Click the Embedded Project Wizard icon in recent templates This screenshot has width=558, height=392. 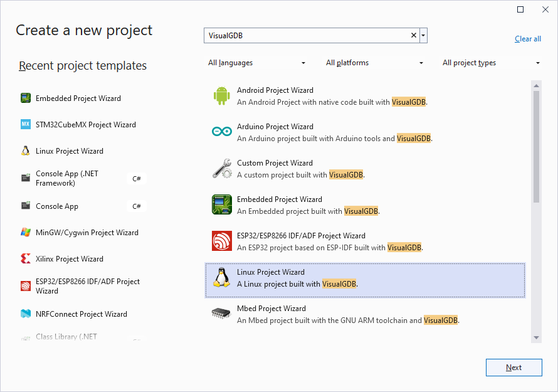tap(26, 98)
